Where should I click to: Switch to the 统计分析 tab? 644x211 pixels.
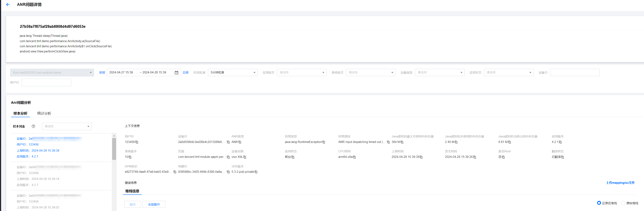44,113
